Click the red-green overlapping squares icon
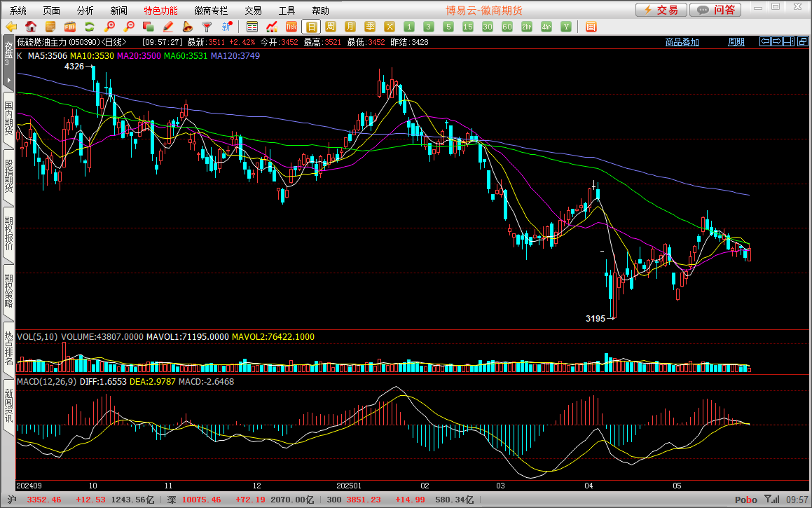The width and height of the screenshot is (812, 508). click(x=149, y=27)
